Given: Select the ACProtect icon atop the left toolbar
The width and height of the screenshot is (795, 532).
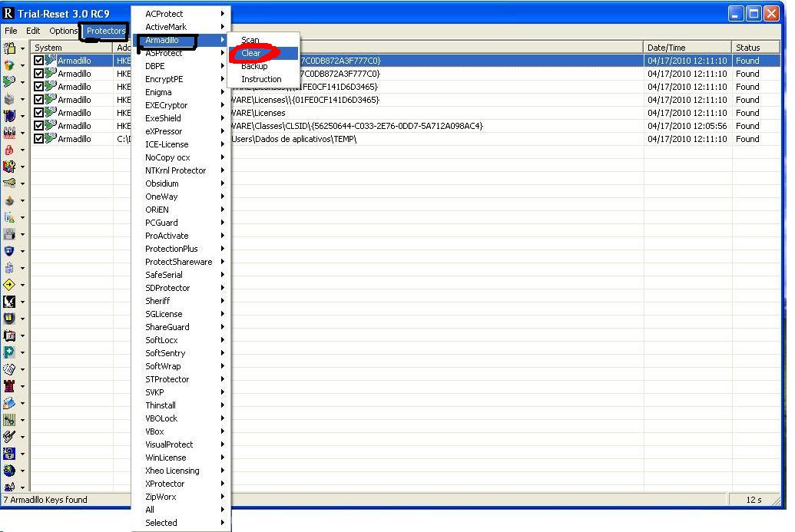Looking at the screenshot, I should 8,48.
